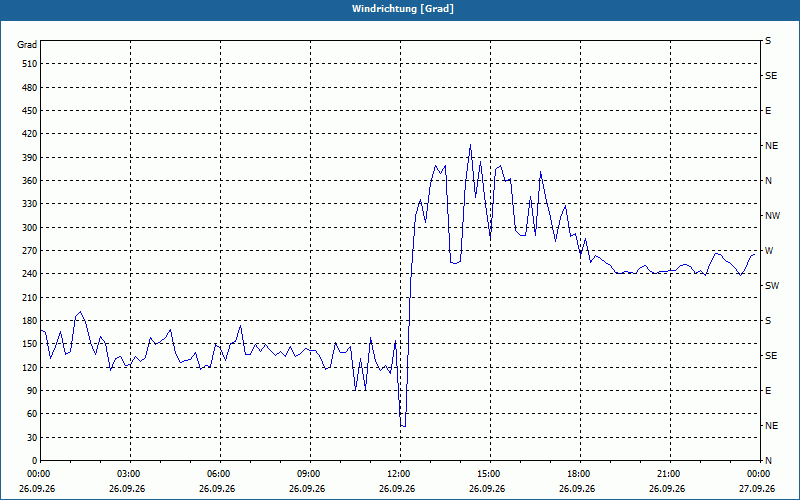Screen dimensions: 800x500
Task: Click the 330 degree axis label
Action: [x=30, y=204]
